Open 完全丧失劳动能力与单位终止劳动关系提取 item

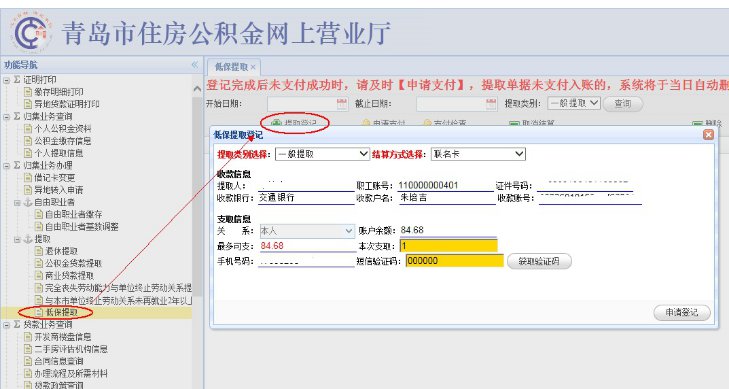[x=118, y=288]
